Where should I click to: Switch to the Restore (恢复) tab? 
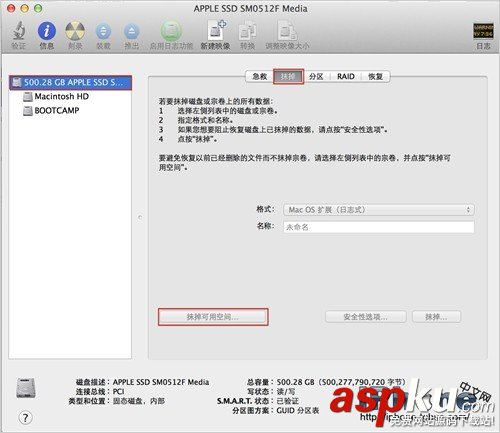375,76
